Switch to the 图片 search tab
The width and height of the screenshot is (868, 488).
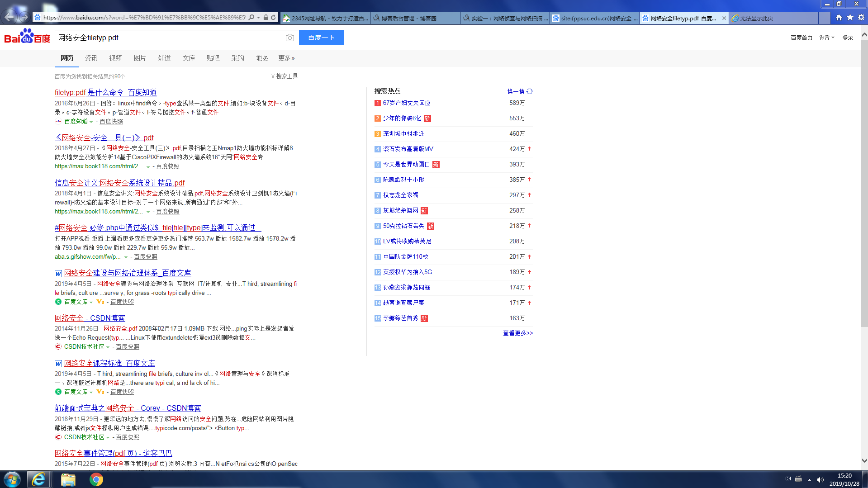pos(140,58)
